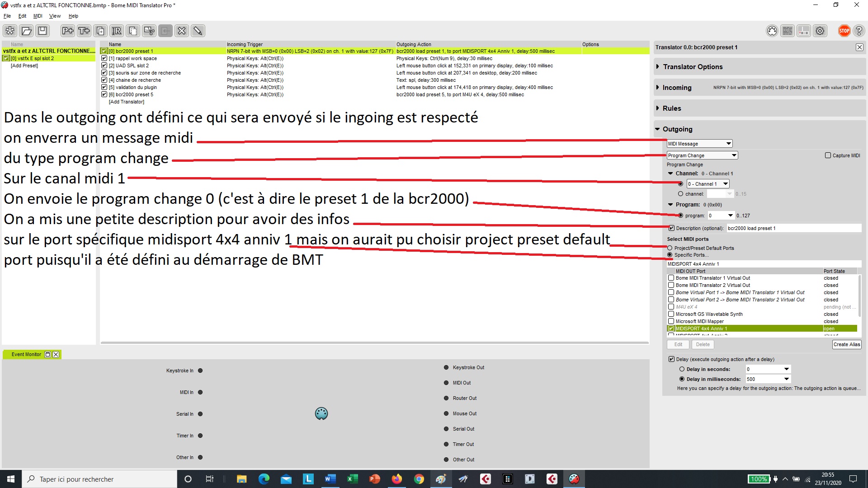Viewport: 868px width, 488px height.
Task: Open the Program Change message type dropdown
Action: tap(702, 155)
